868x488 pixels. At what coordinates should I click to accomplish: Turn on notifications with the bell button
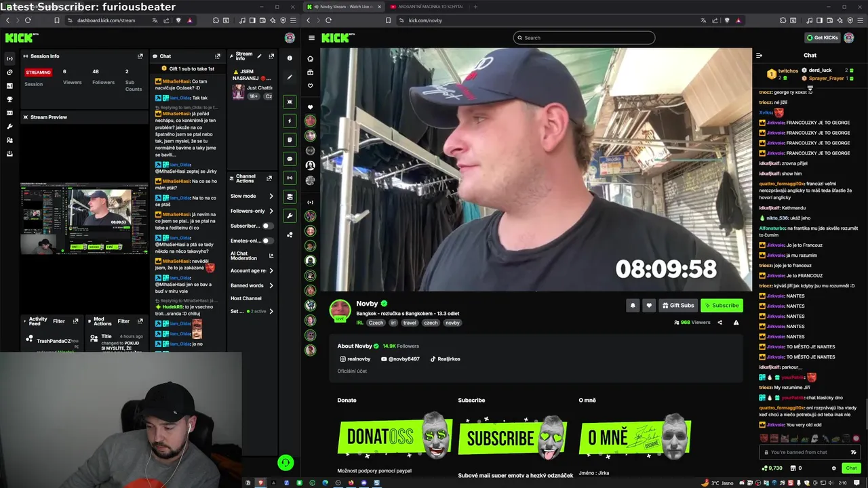633,306
